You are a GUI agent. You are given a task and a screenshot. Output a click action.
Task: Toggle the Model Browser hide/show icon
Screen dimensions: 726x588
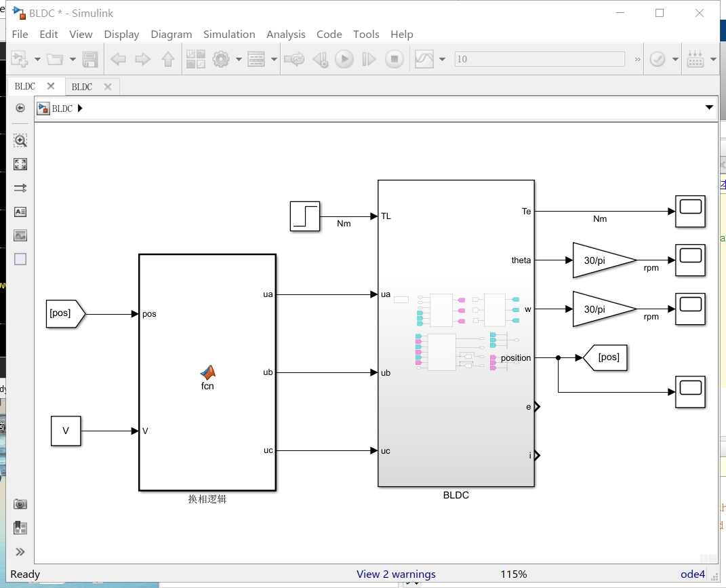tap(20, 108)
